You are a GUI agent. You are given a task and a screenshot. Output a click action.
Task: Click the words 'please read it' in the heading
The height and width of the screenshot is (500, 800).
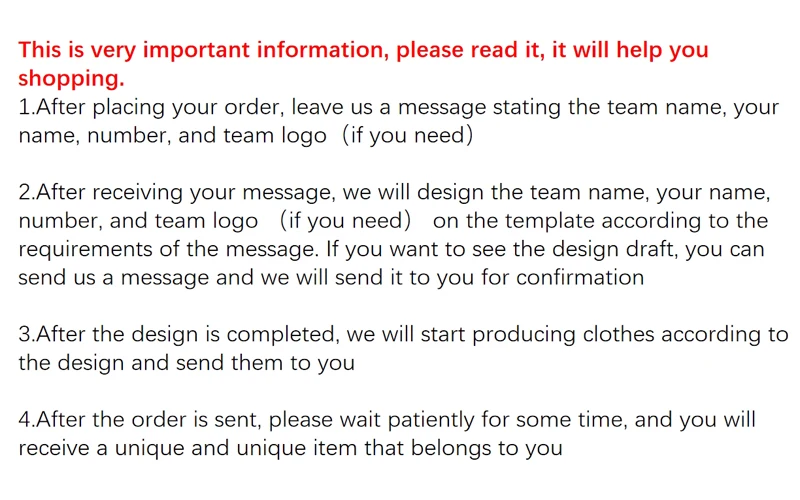pos(470,50)
